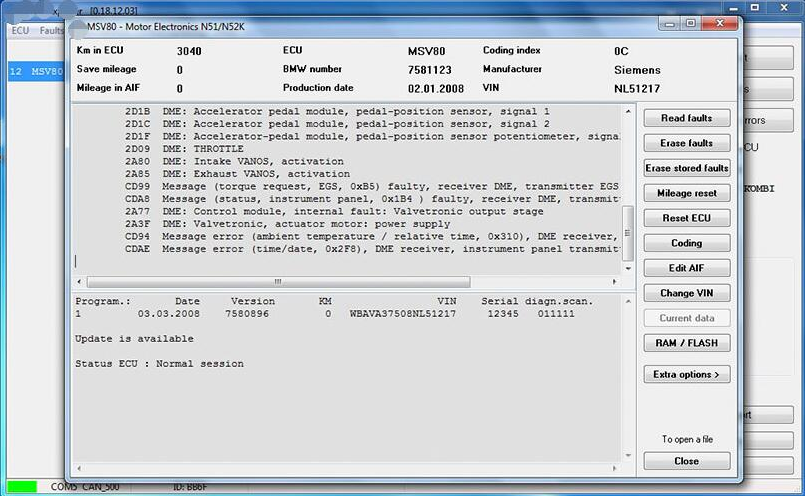Maximize the MSV80 Motor Electronics dialog
The image size is (805, 496).
[x=691, y=24]
